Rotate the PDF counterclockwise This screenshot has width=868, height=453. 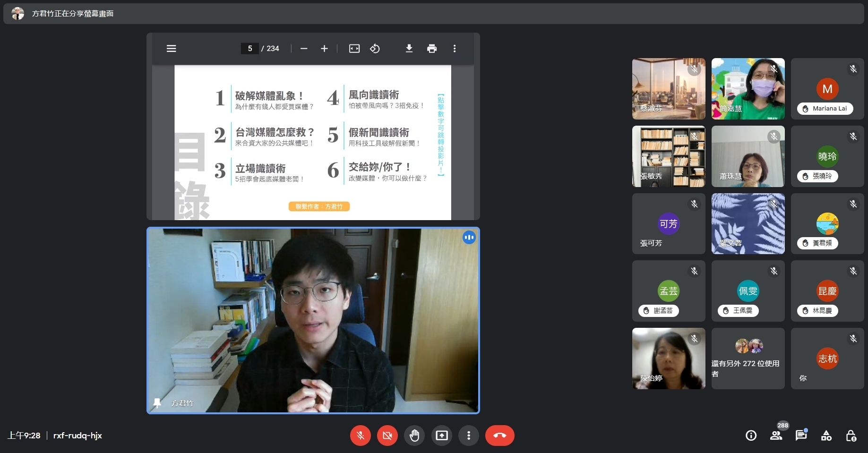[x=375, y=49]
